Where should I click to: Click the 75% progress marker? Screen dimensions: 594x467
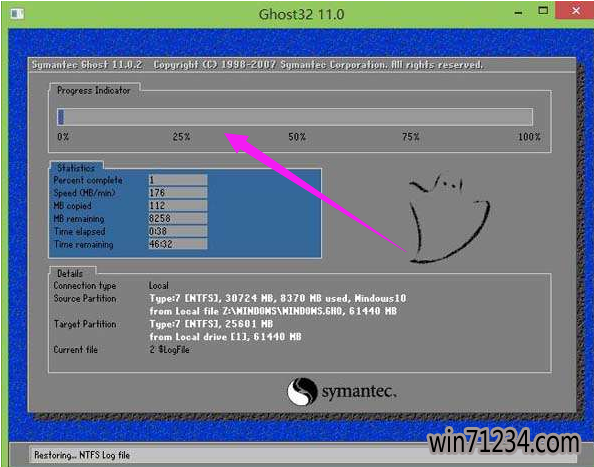411,137
